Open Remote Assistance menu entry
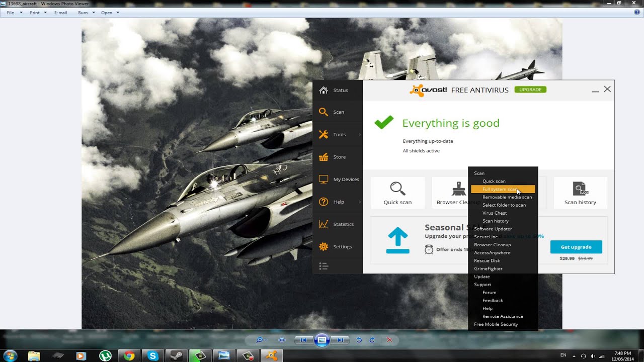The height and width of the screenshot is (362, 644). click(503, 316)
